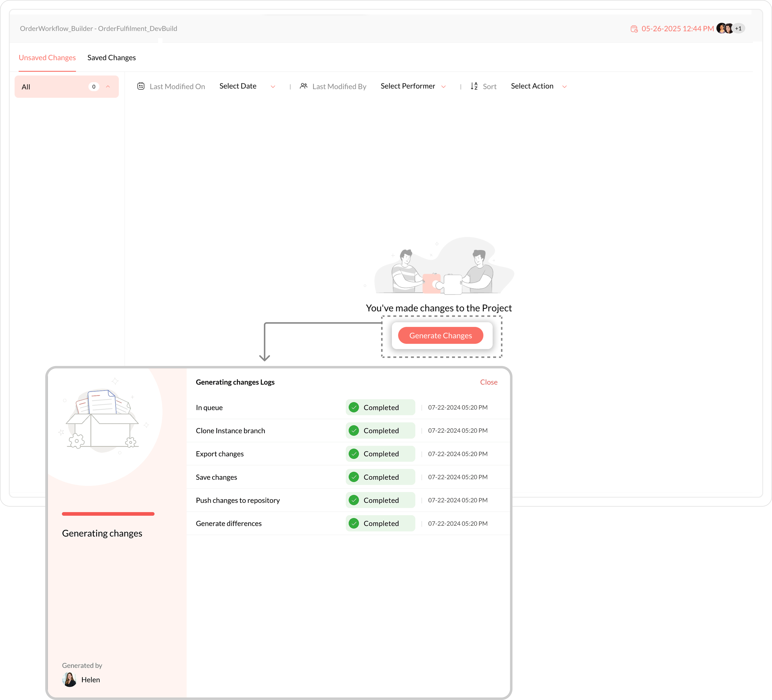This screenshot has width=772, height=700.
Task: Click the Last Modified On calendar icon
Action: tap(141, 86)
